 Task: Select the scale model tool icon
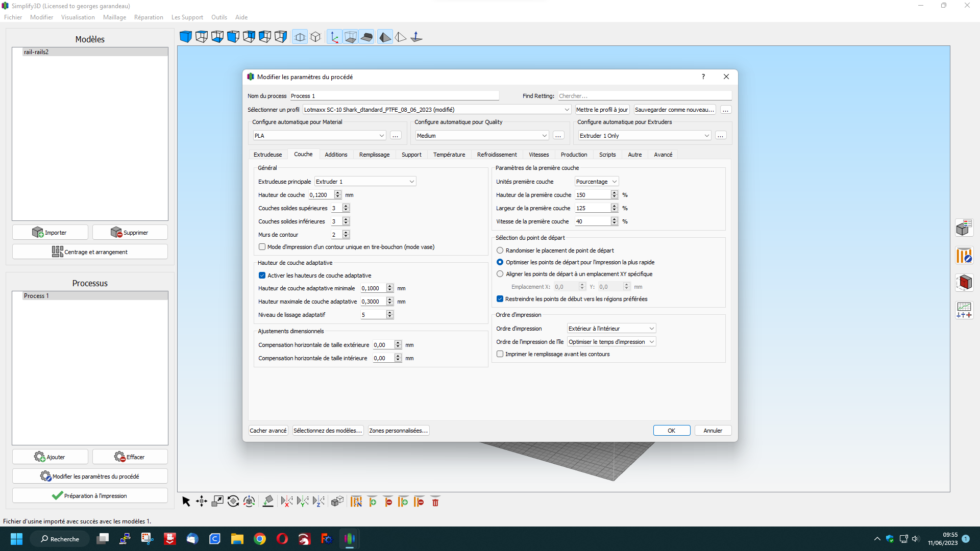pos(217,502)
